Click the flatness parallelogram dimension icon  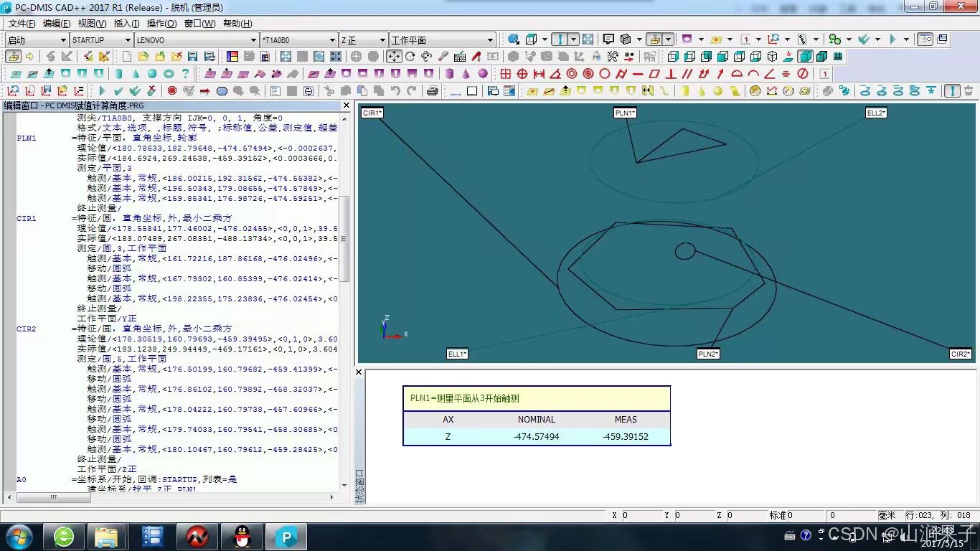(x=654, y=73)
